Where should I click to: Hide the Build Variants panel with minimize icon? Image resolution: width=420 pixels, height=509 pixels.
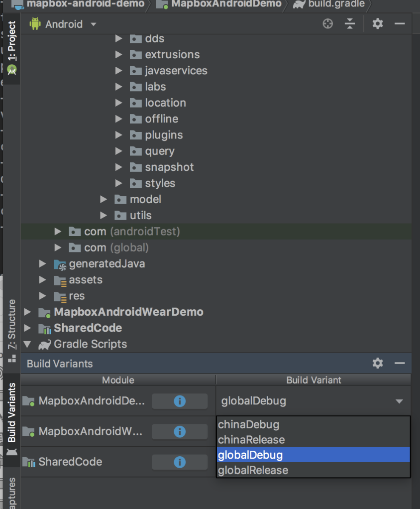point(400,363)
